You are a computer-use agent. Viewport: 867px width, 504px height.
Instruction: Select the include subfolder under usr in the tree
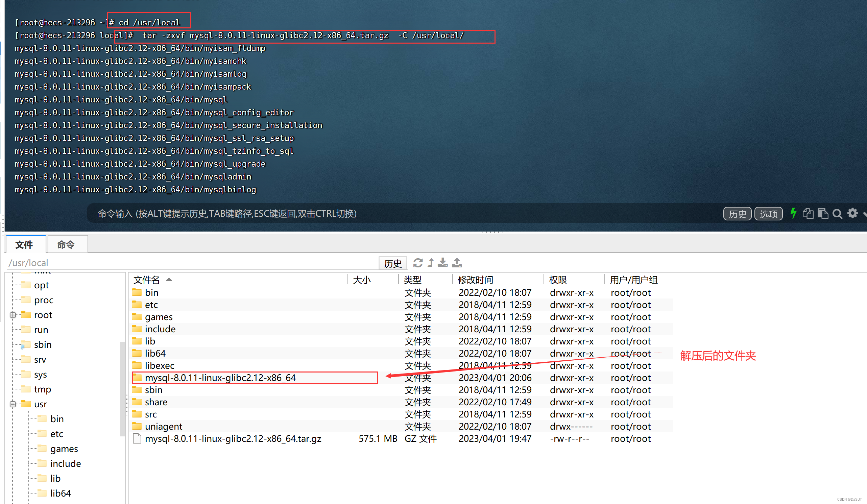coord(65,463)
